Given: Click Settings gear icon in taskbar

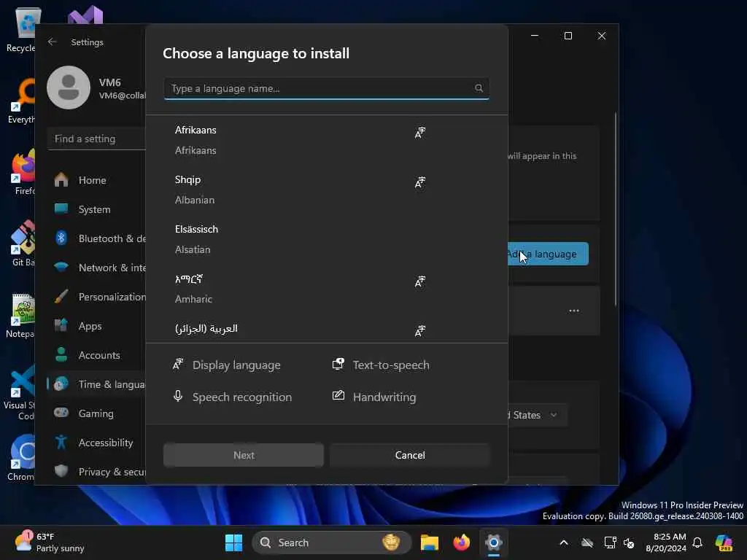Looking at the screenshot, I should (x=494, y=542).
